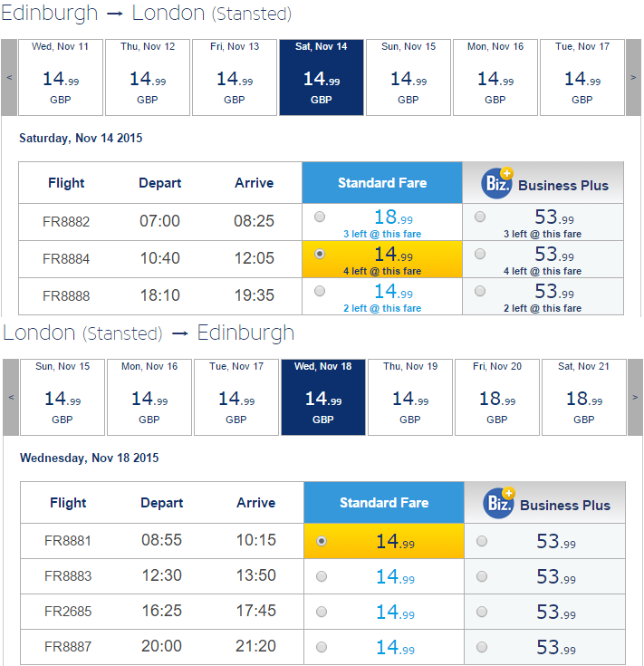Image resolution: width=644 pixels, height=666 pixels.
Task: Choose Business Plus fare for FR8884
Action: (x=480, y=254)
